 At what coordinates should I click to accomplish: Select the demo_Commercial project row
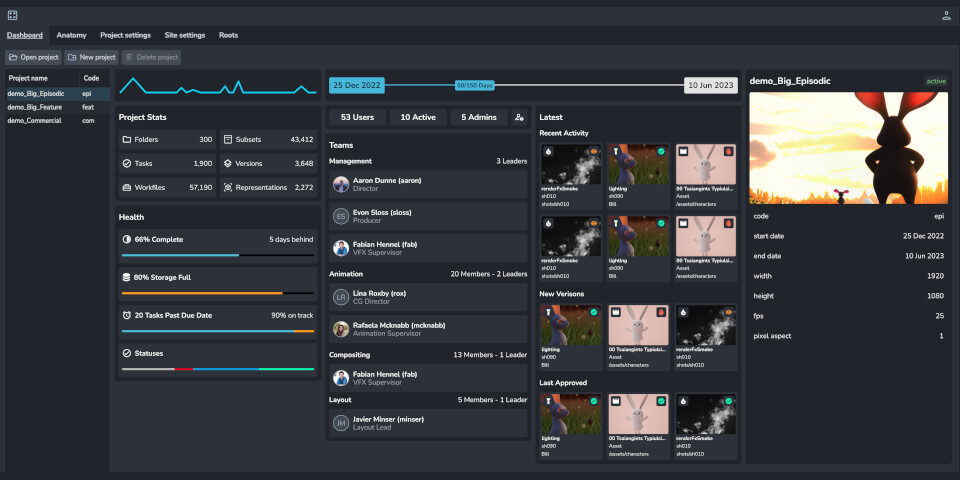[x=37, y=121]
